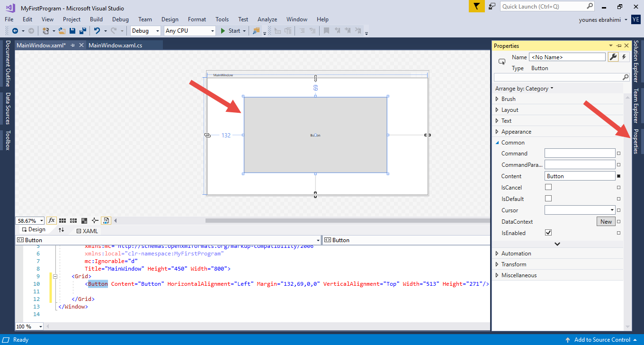Click the New DataContext button

coord(606,221)
